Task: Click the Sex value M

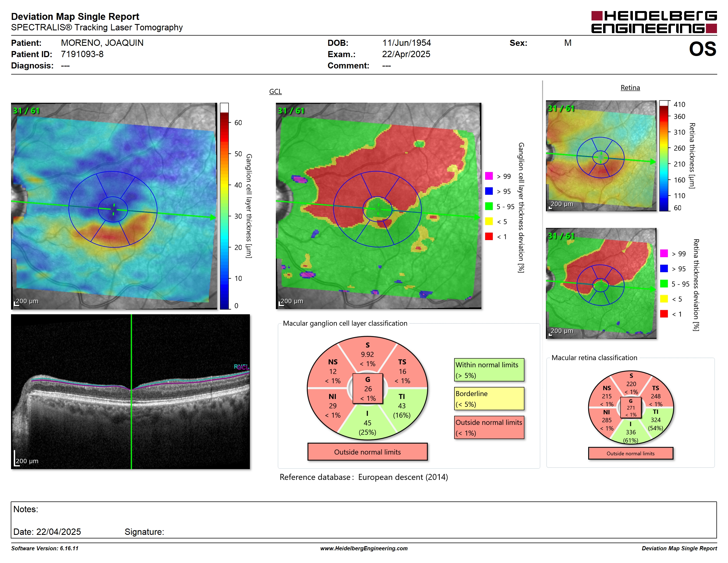Action: (x=568, y=43)
